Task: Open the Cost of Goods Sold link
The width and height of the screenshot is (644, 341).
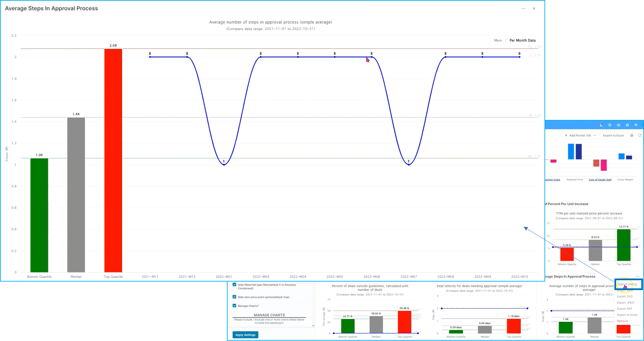Action: click(x=600, y=180)
